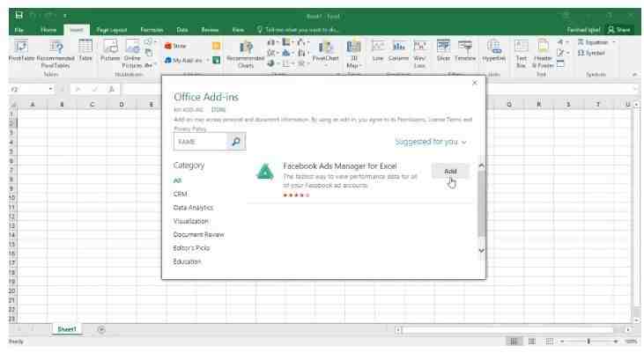Image resolution: width=644 pixels, height=353 pixels.
Task: Click scroll down arrow in add-ins list
Action: click(x=481, y=250)
